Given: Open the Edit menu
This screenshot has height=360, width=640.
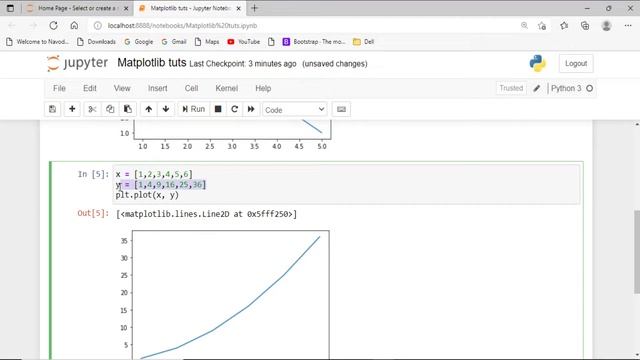Looking at the screenshot, I should 90,89.
